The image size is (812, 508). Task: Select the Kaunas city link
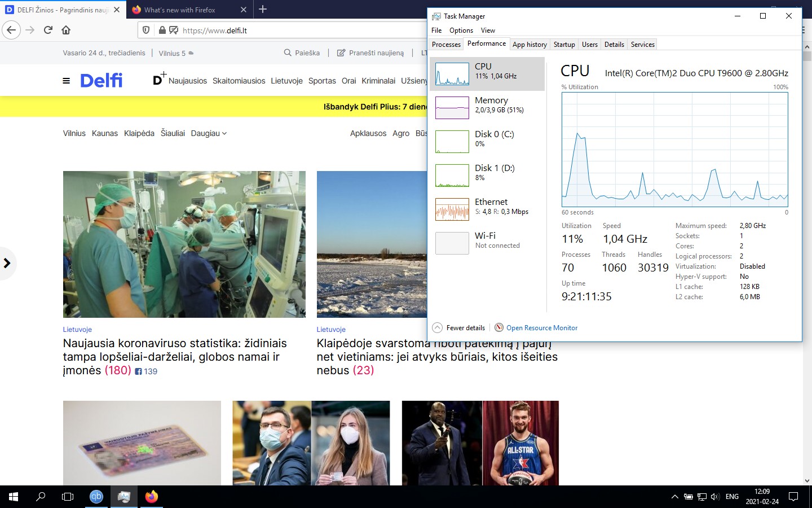point(105,133)
